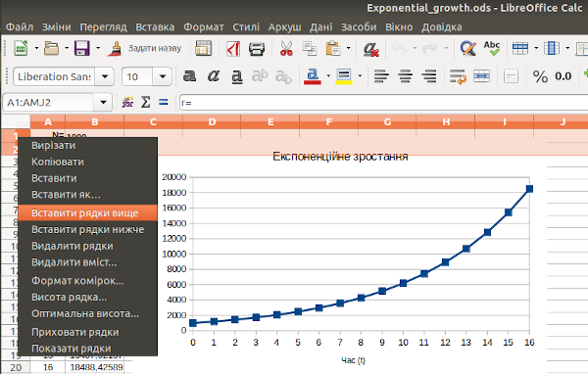Apply red font color
This screenshot has width=588, height=374.
tap(313, 76)
